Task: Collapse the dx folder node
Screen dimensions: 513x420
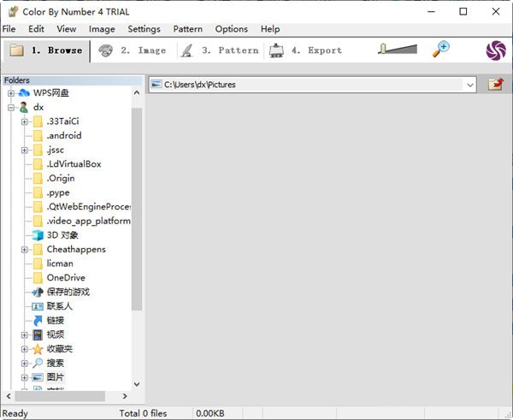Action: [x=11, y=107]
